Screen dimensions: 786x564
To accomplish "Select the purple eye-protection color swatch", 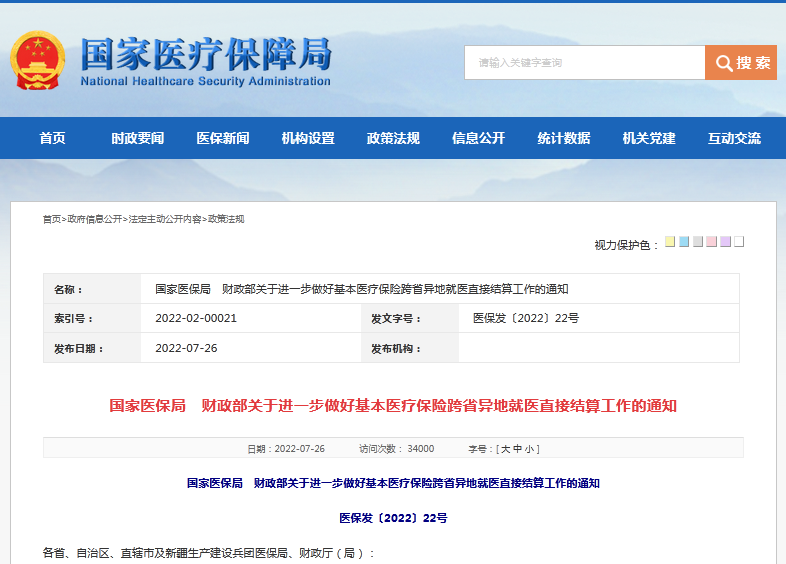I will (x=725, y=242).
